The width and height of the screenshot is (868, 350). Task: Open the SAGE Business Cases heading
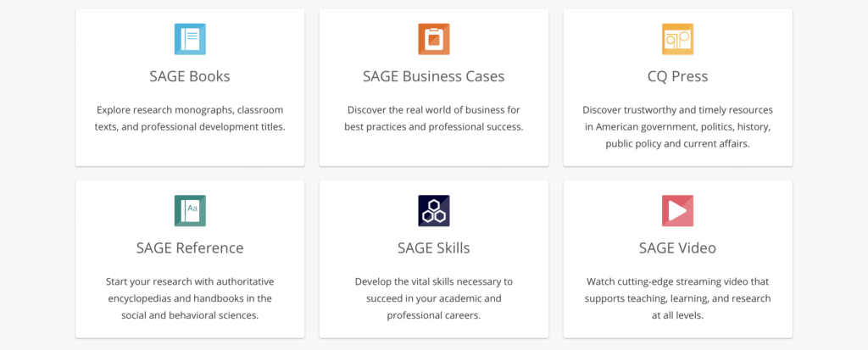[x=433, y=76]
